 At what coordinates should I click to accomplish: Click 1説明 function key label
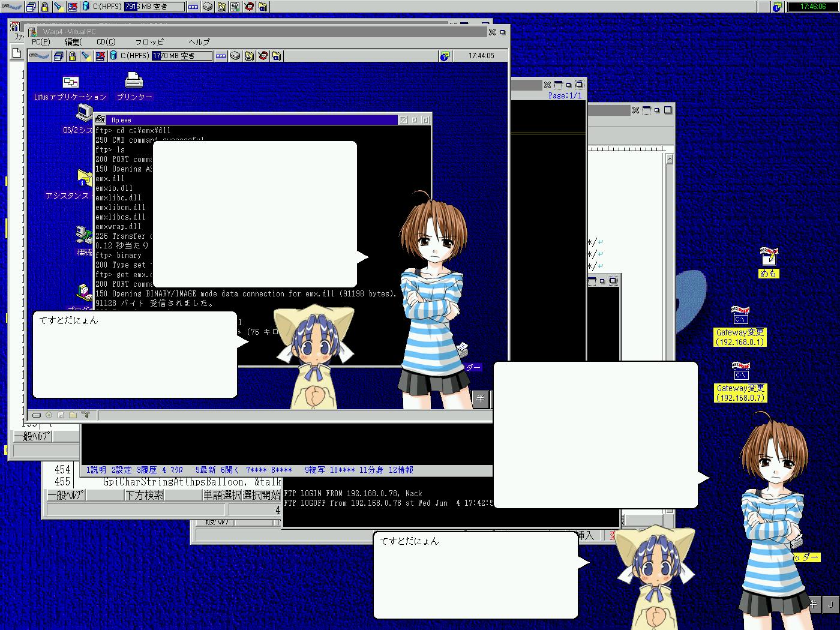tap(96, 470)
